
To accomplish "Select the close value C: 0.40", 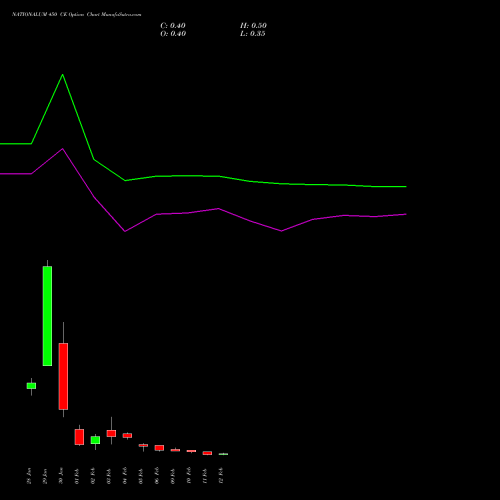I will (x=173, y=26).
